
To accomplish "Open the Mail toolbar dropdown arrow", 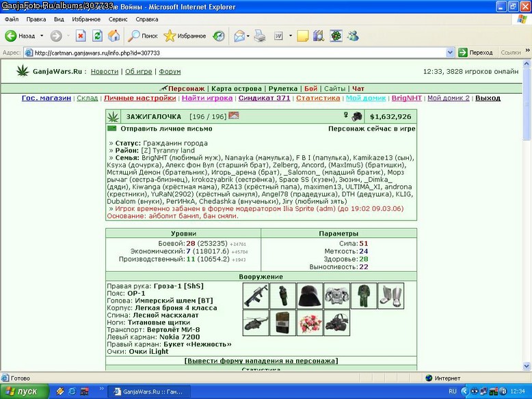I will [x=248, y=36].
